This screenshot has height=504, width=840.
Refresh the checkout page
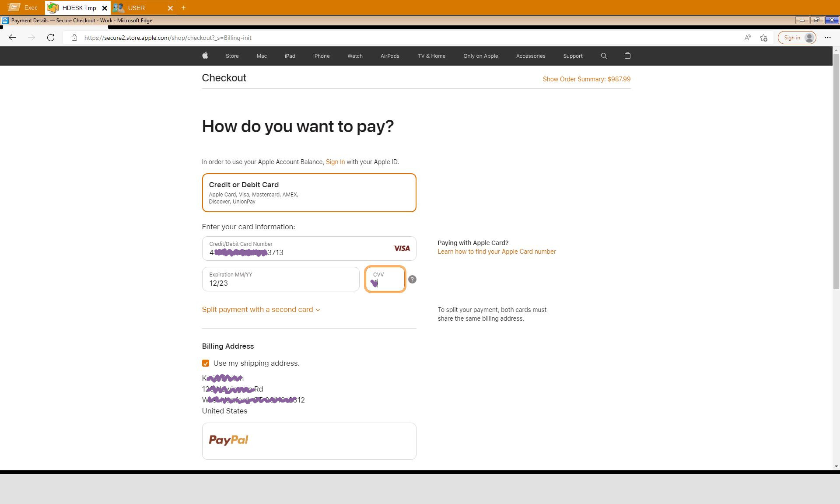coord(51,38)
